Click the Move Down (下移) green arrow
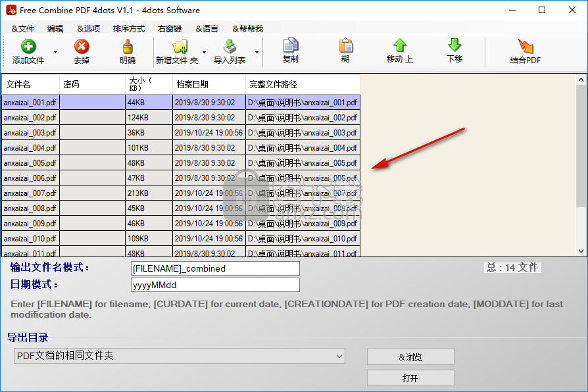Viewport: 588px width, 392px height. (454, 45)
